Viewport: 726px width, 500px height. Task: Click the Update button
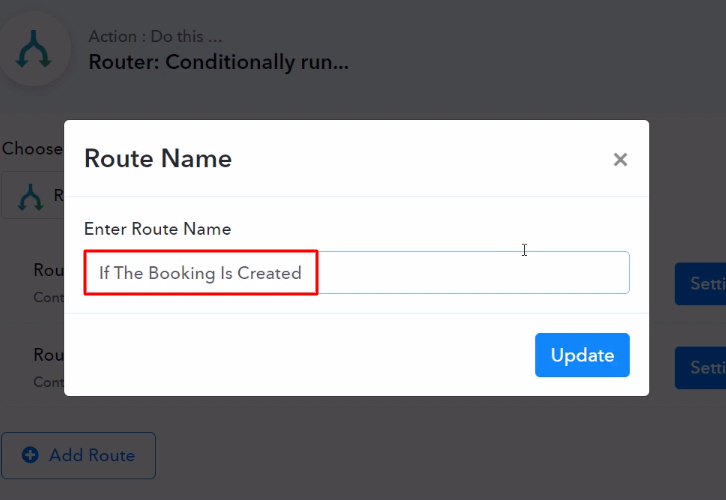[x=582, y=355]
